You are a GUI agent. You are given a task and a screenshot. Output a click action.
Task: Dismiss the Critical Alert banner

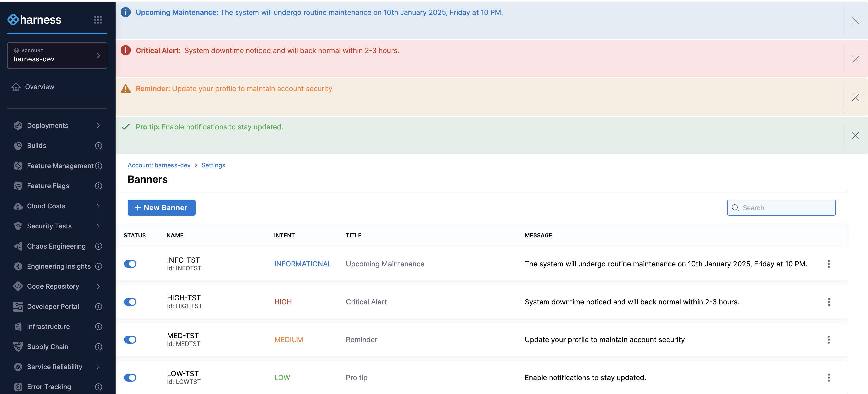[855, 59]
